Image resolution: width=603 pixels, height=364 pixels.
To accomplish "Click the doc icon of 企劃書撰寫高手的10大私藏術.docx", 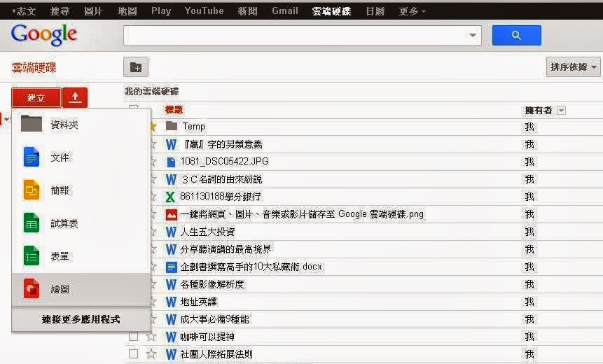I will 171,267.
